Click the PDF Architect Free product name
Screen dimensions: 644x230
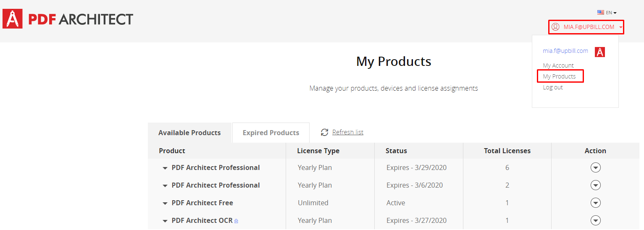click(202, 203)
